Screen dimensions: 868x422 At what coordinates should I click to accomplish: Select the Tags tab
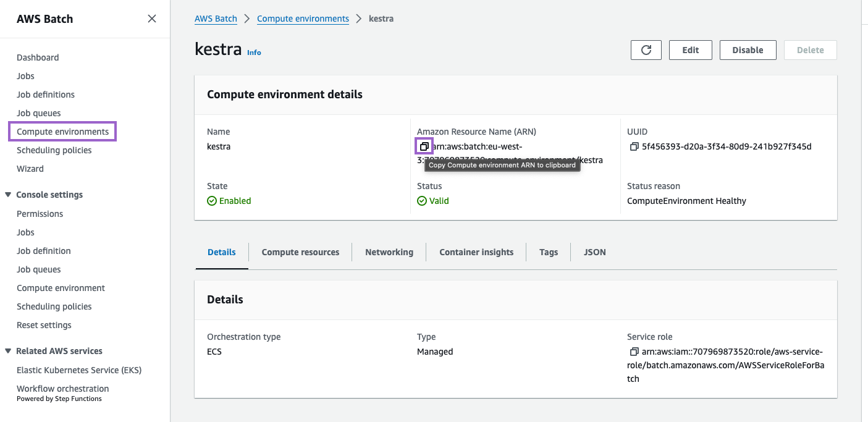coord(549,252)
